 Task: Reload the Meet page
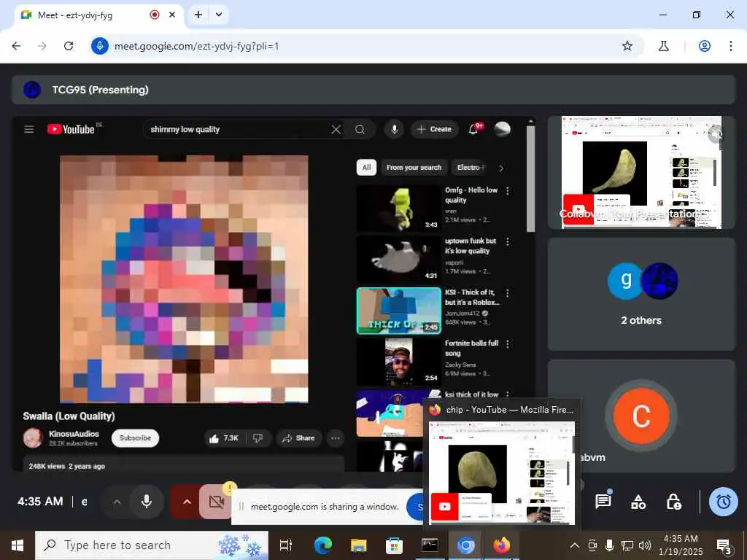click(69, 46)
